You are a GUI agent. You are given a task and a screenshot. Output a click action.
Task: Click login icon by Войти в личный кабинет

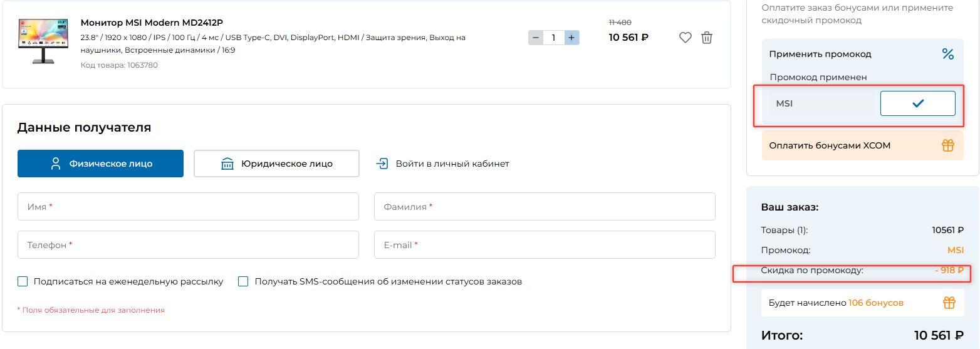[382, 164]
